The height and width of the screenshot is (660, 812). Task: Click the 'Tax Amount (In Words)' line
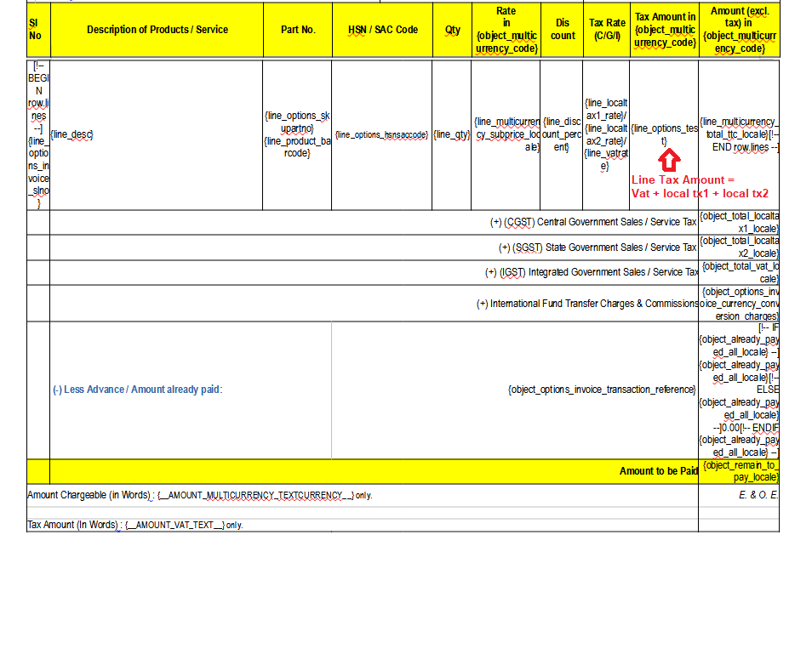click(134, 525)
